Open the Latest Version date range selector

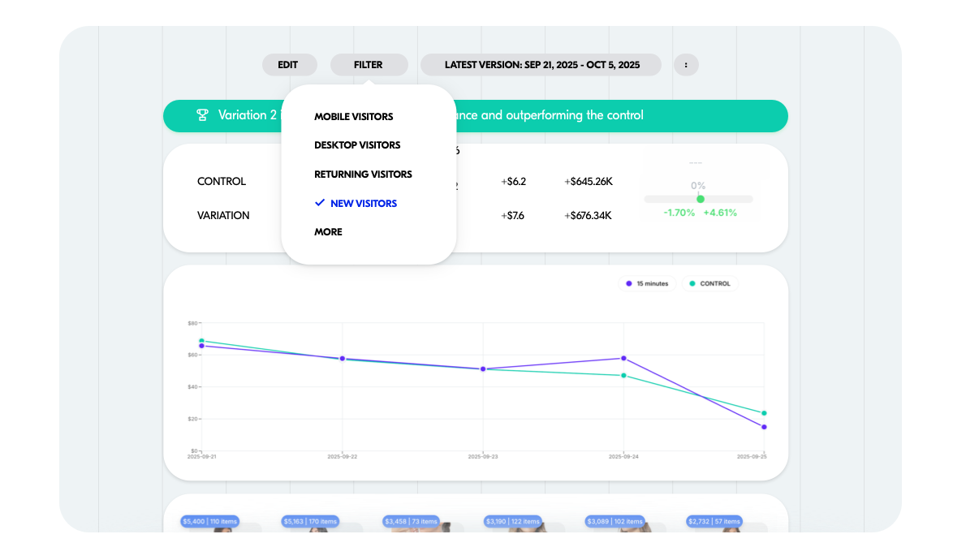click(x=541, y=65)
